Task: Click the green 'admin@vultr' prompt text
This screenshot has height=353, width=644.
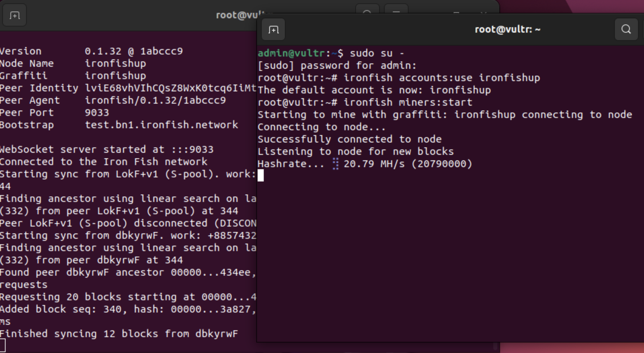Action: coord(291,53)
